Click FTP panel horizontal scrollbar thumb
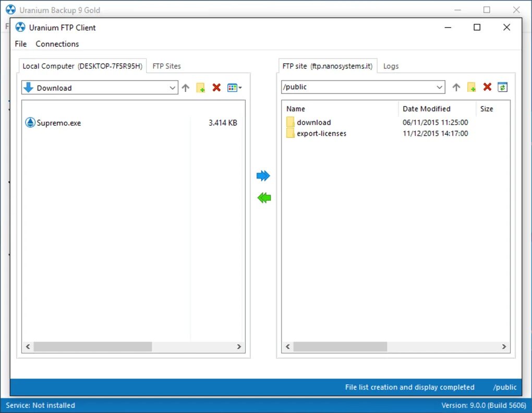532x413 pixels. click(x=340, y=347)
